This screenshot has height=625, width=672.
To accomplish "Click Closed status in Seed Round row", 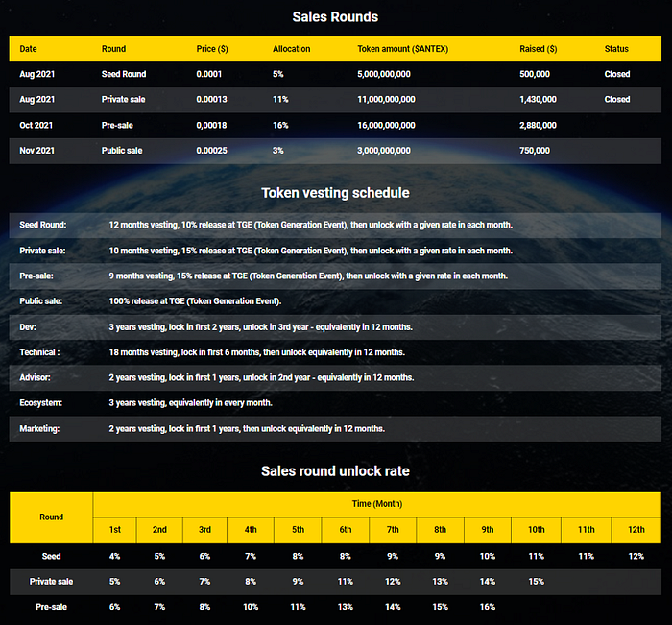I will [617, 74].
